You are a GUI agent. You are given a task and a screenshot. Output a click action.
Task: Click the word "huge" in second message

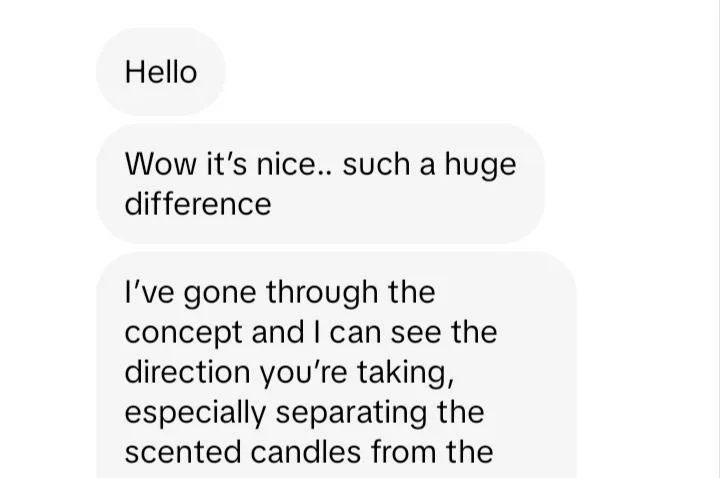click(x=480, y=165)
